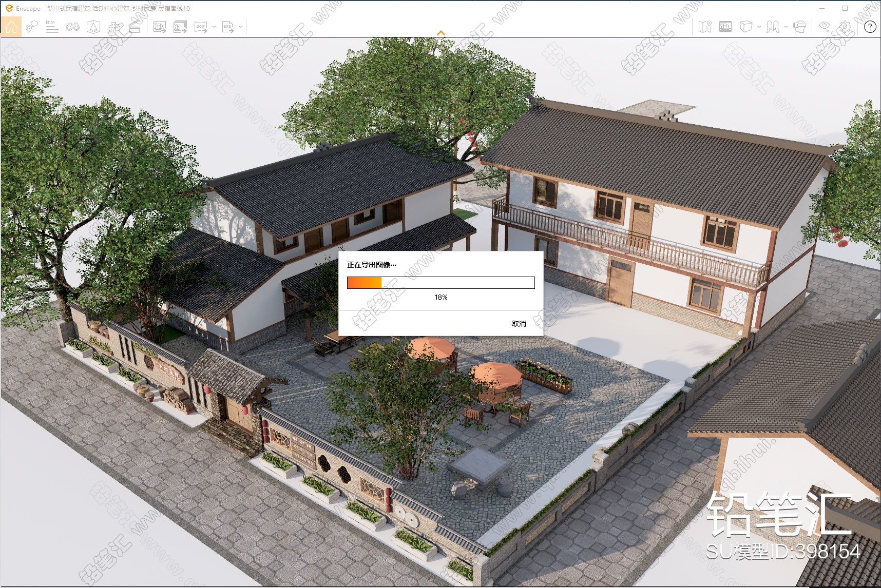The image size is (881, 588).
Task: Toggle Walk/Fly navigation mode icon
Action: point(773,27)
